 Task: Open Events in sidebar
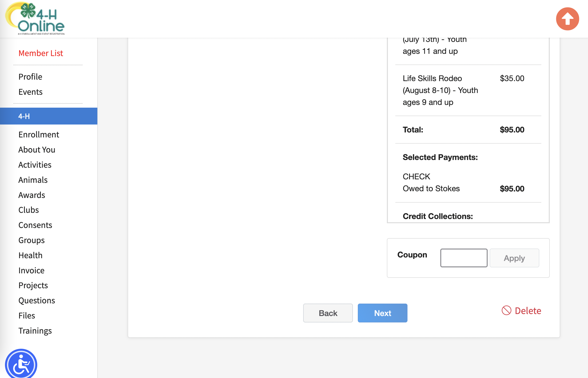click(31, 92)
